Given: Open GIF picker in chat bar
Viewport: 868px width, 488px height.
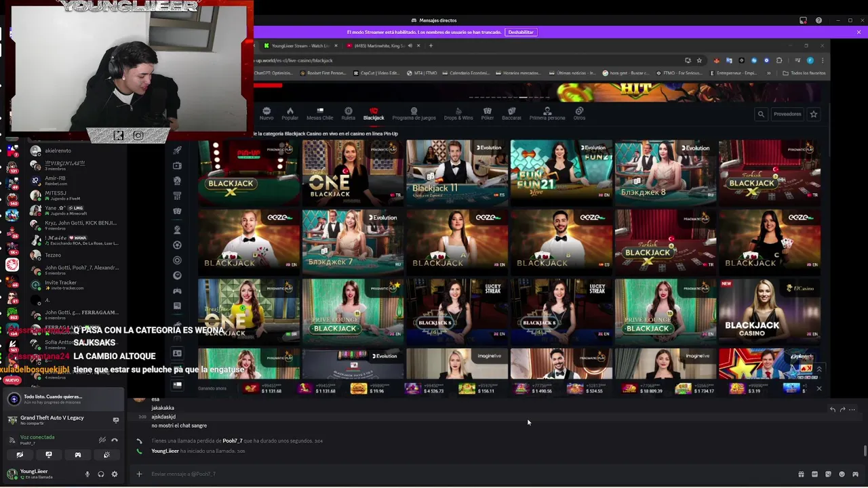Looking at the screenshot, I should coord(814,474).
